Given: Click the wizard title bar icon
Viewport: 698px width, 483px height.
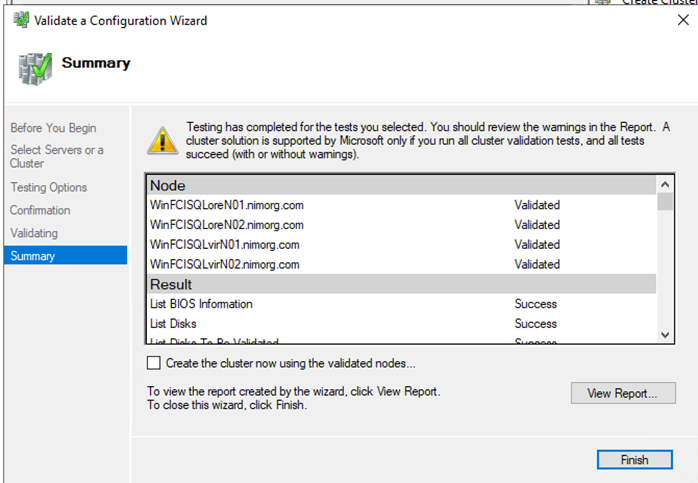Looking at the screenshot, I should click(x=21, y=21).
